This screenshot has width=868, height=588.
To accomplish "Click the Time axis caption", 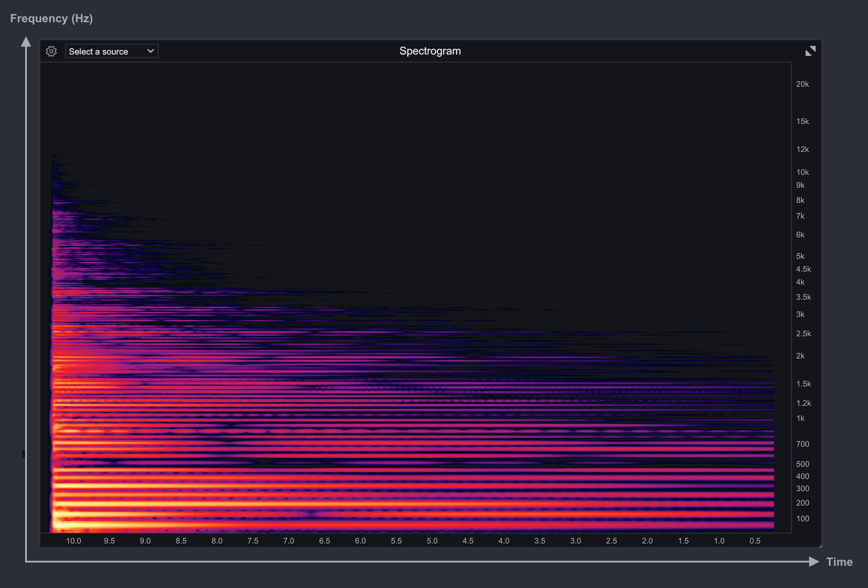I will click(x=839, y=562).
